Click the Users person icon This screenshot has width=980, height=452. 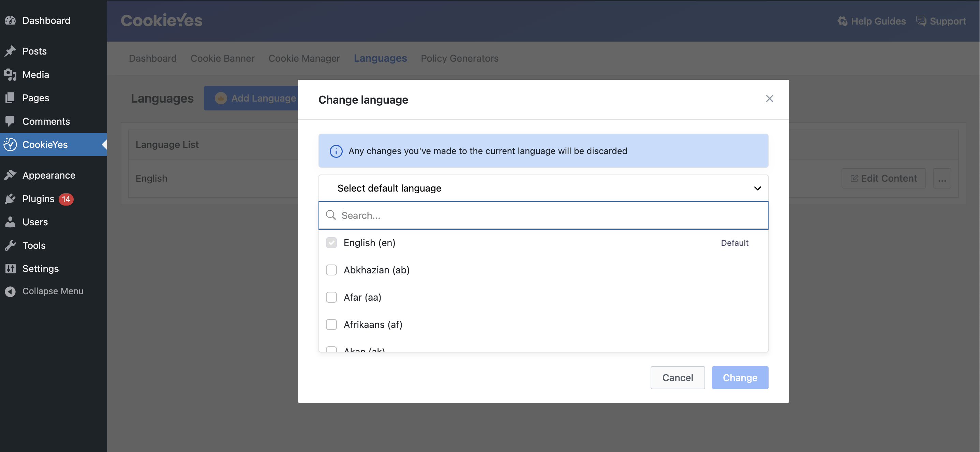point(10,222)
